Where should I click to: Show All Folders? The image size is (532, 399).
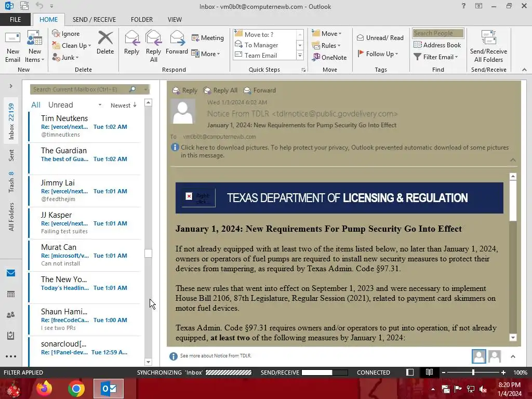click(x=11, y=217)
